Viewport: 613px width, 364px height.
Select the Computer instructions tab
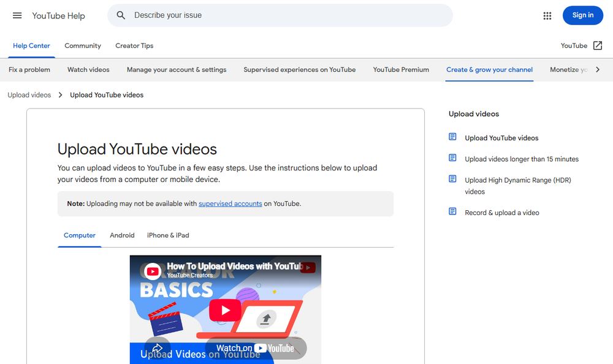coord(79,235)
